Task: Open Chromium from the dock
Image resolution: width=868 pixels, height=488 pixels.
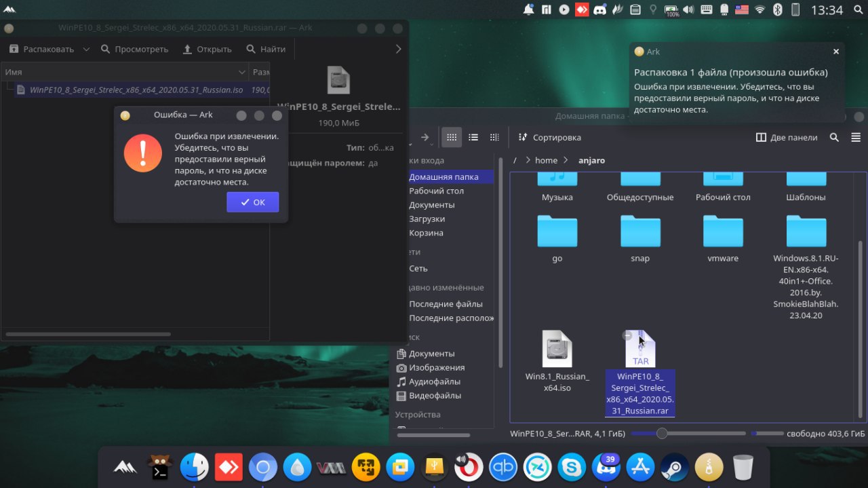Action: (262, 468)
